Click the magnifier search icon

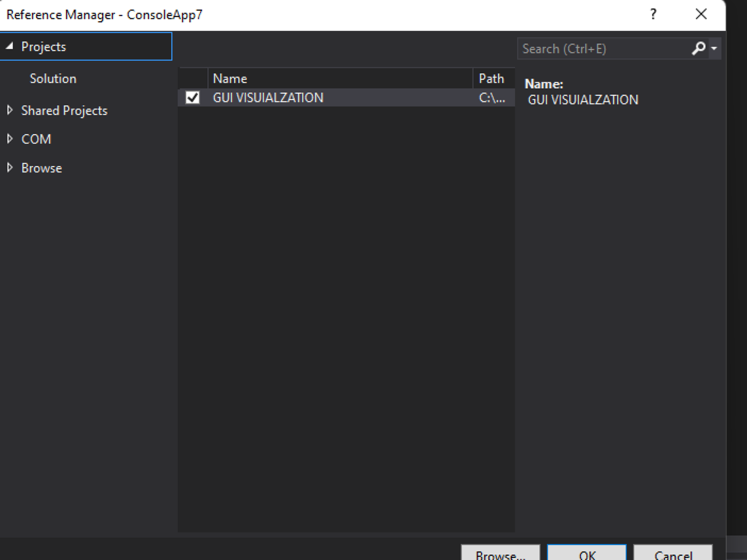tap(698, 48)
